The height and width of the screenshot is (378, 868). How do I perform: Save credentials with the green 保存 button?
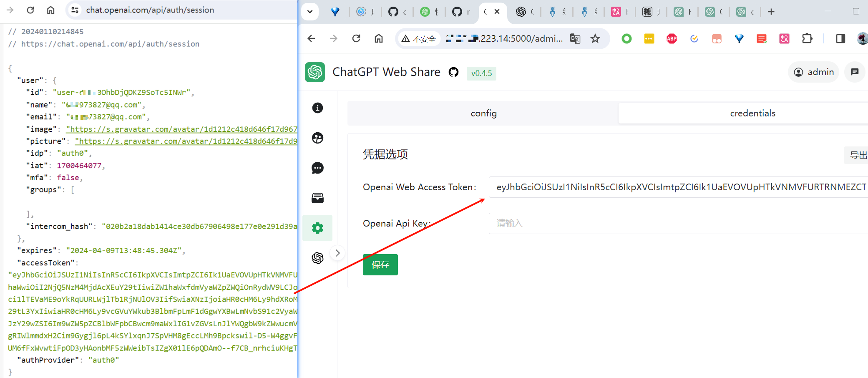coord(380,265)
